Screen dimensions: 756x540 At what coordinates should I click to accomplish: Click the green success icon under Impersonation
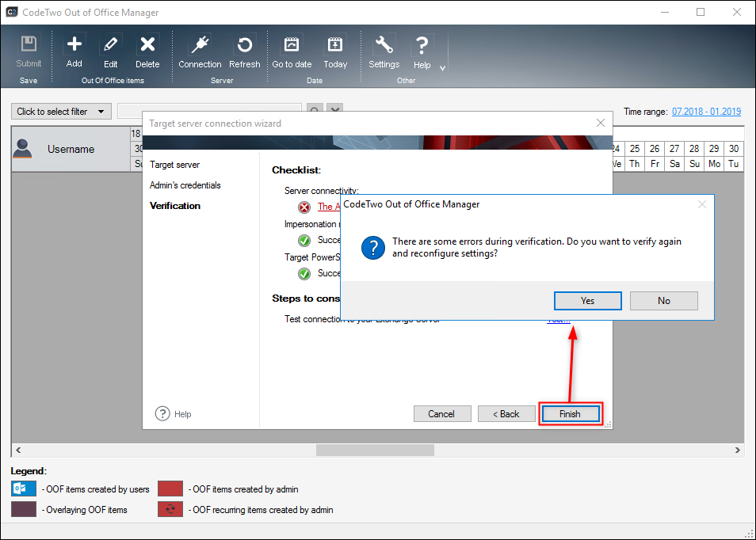tap(304, 240)
